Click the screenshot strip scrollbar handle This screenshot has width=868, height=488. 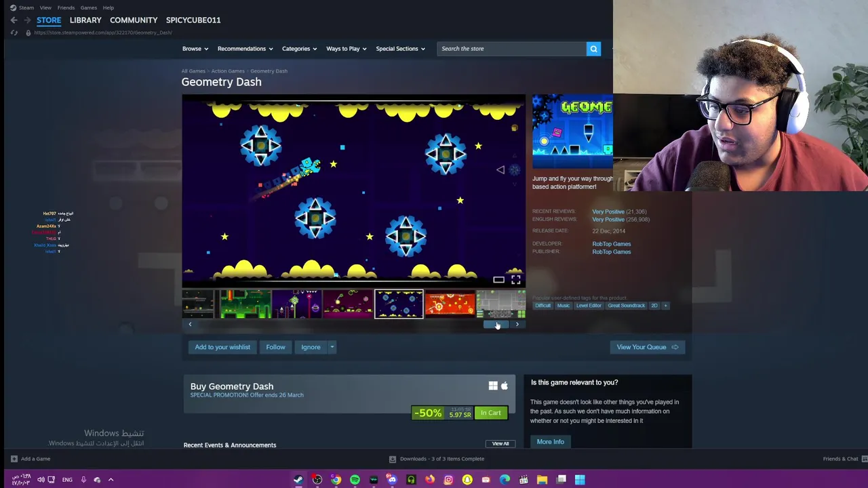click(496, 324)
